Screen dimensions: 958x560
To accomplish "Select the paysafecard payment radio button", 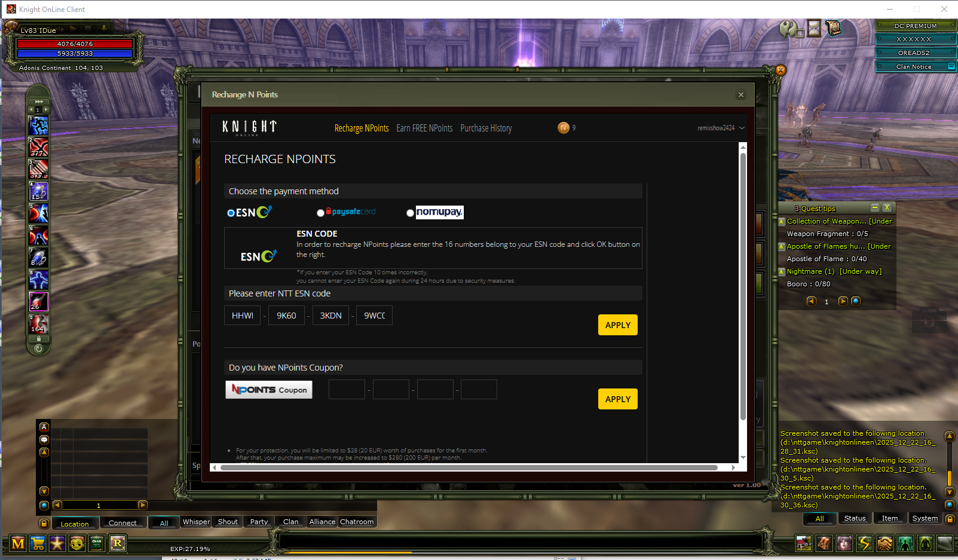I will point(320,213).
